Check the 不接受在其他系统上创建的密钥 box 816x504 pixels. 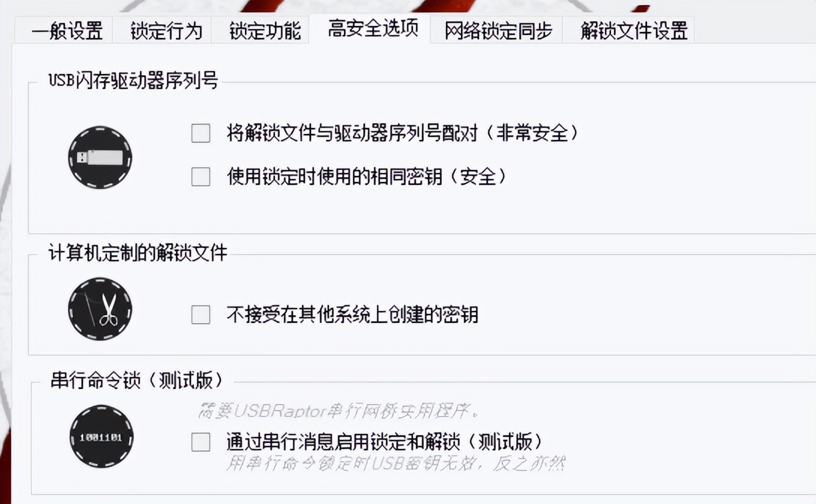pos(200,314)
